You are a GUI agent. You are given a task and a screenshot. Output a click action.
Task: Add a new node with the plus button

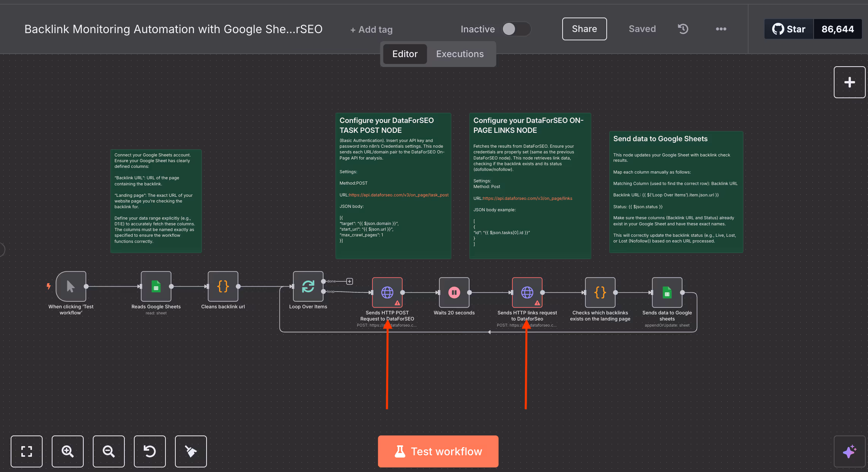(850, 82)
